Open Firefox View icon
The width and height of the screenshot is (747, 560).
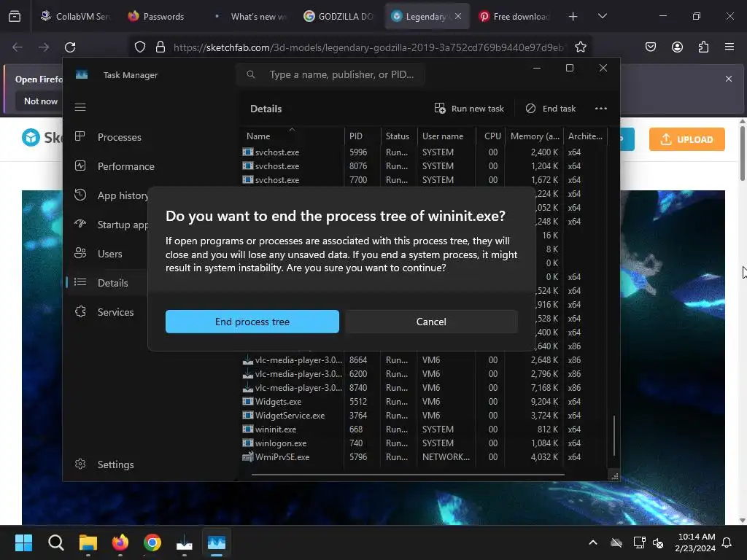pos(15,17)
